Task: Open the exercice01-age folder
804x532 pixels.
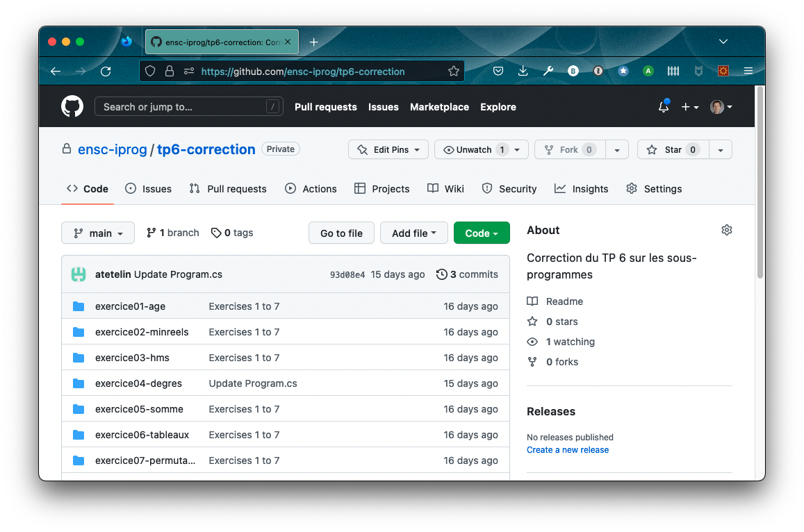Action: [130, 306]
